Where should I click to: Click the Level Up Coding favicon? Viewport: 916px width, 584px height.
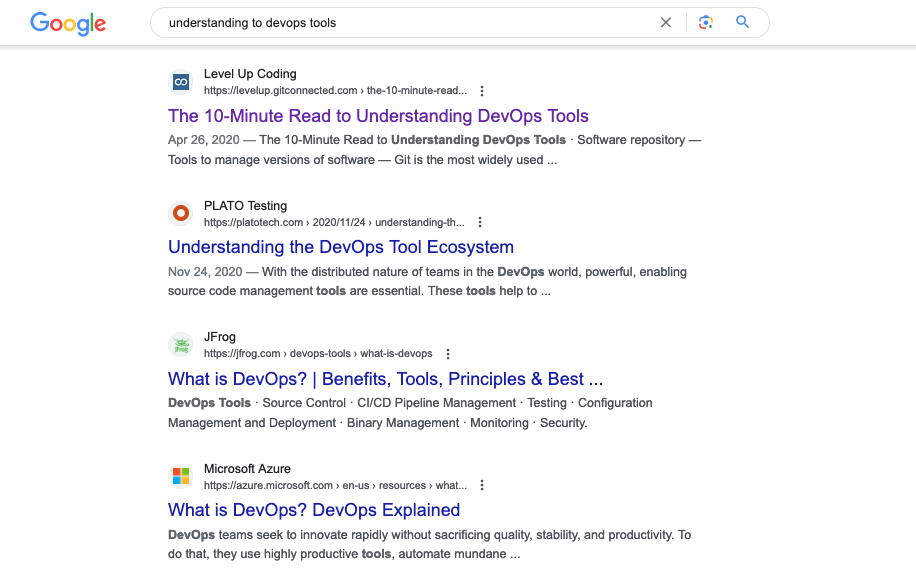[181, 82]
